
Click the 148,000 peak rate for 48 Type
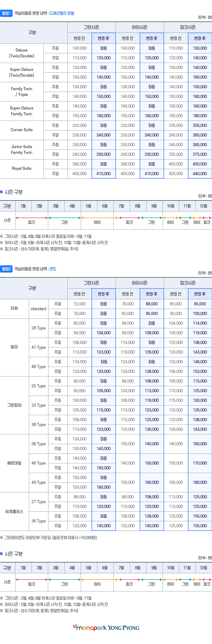coord(200,362)
